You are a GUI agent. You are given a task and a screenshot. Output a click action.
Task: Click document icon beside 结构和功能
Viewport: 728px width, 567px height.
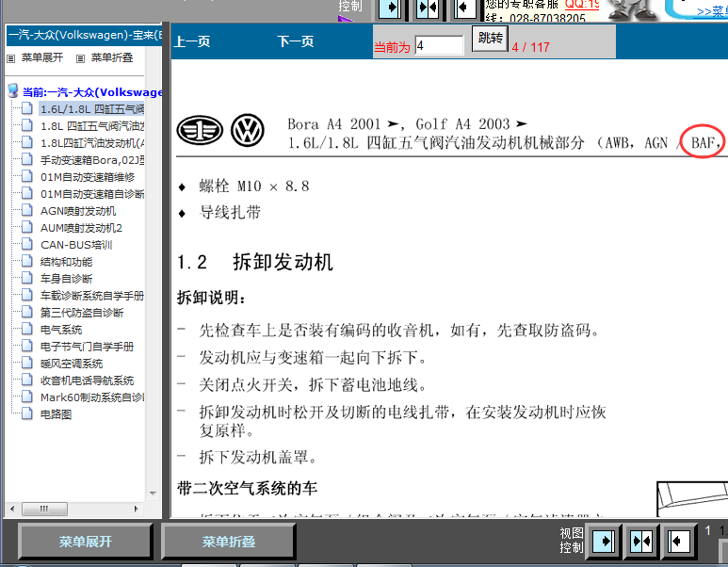click(x=27, y=261)
